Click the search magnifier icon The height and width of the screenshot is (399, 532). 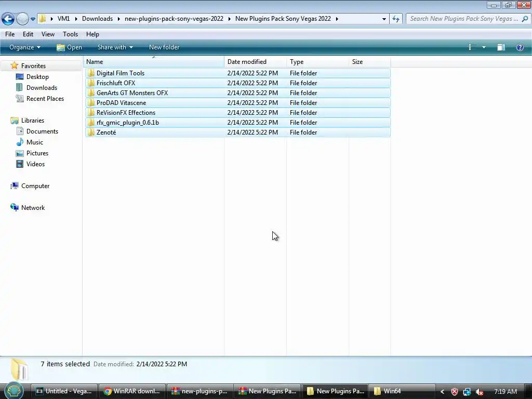(525, 19)
